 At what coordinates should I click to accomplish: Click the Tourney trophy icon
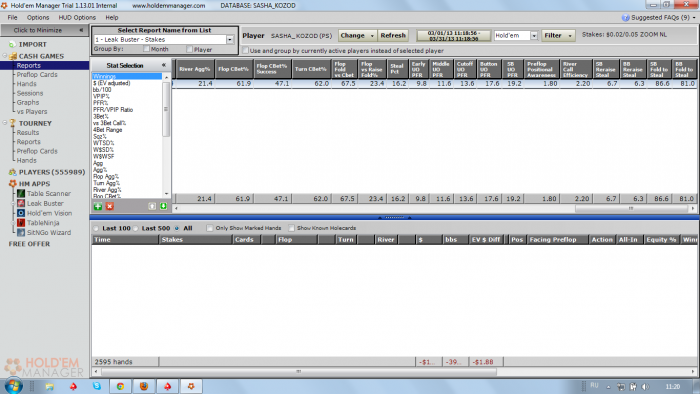(x=13, y=123)
